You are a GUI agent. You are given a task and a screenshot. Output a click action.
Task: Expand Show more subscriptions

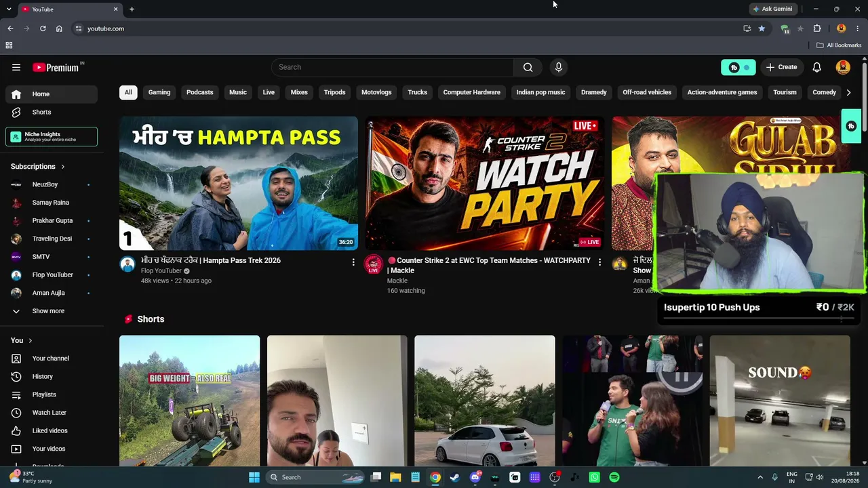(x=52, y=311)
